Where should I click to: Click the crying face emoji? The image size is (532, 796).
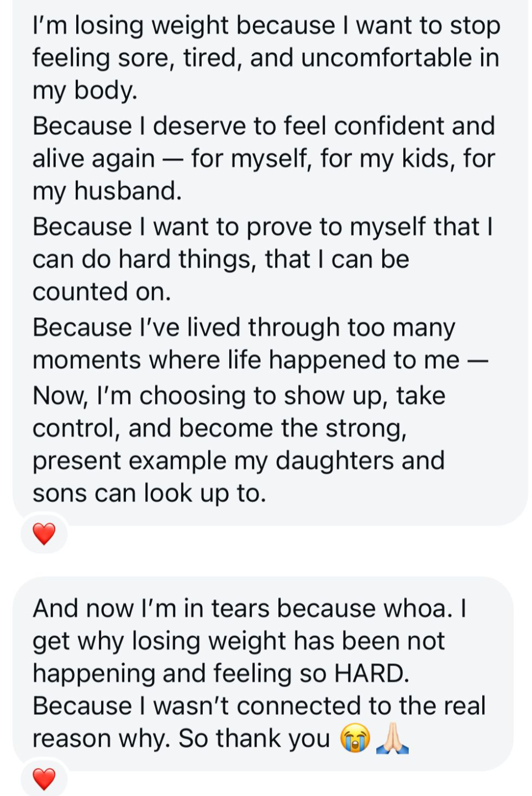[x=355, y=739]
